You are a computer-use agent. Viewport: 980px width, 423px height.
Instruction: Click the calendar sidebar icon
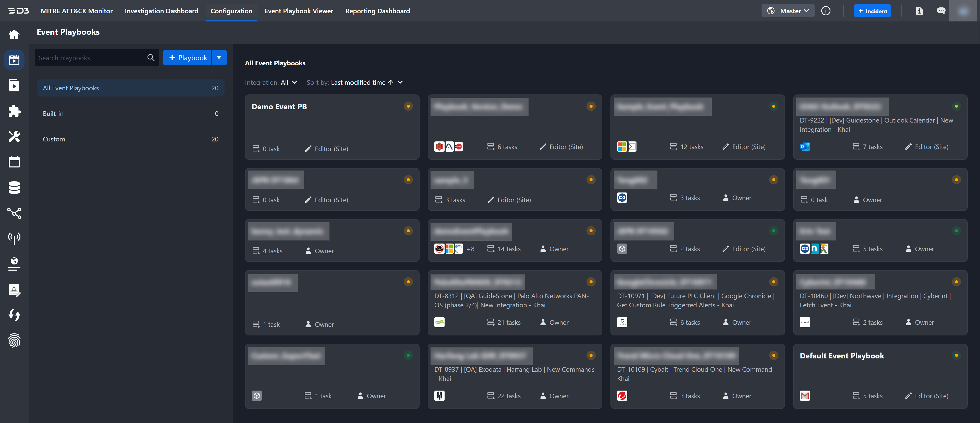[14, 162]
